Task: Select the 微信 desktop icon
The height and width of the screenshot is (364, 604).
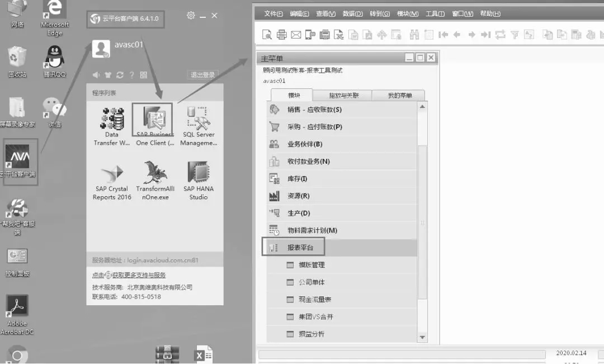Action: click(x=55, y=112)
